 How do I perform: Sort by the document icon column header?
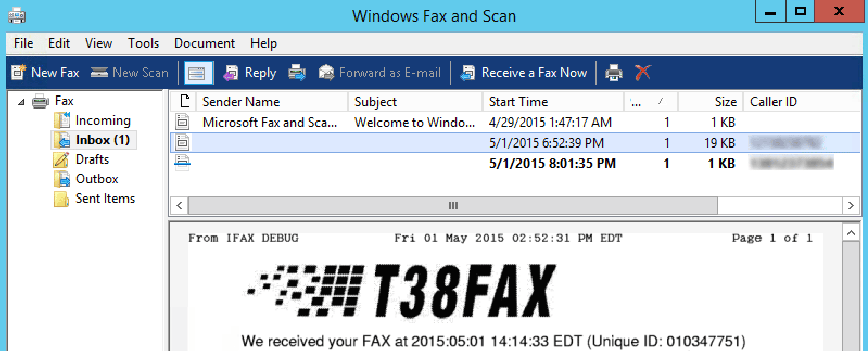[x=184, y=101]
